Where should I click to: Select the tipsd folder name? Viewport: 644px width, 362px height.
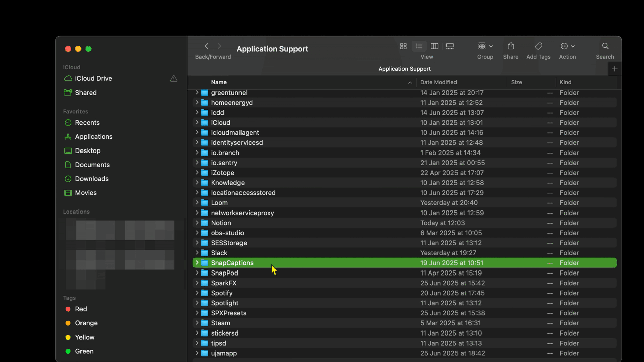218,343
